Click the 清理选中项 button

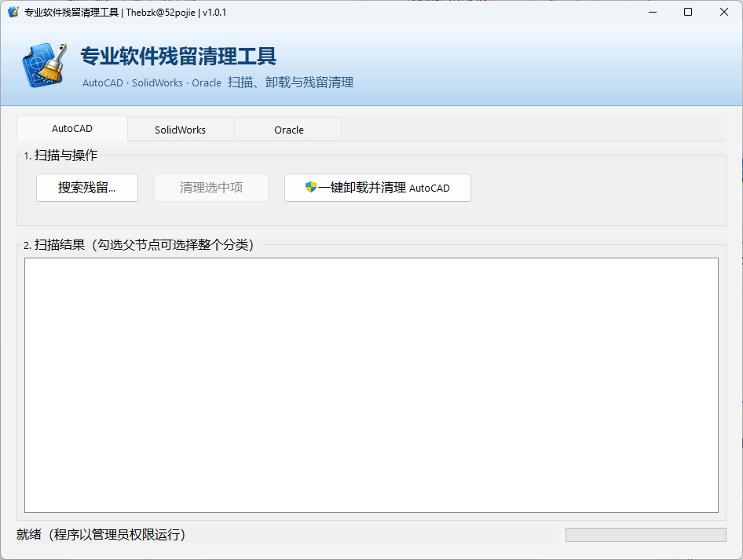[211, 188]
